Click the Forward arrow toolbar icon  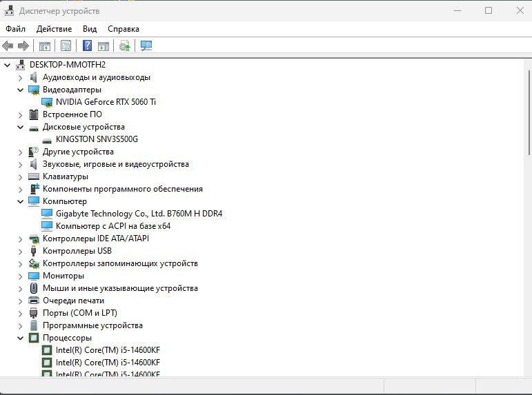(x=23, y=45)
